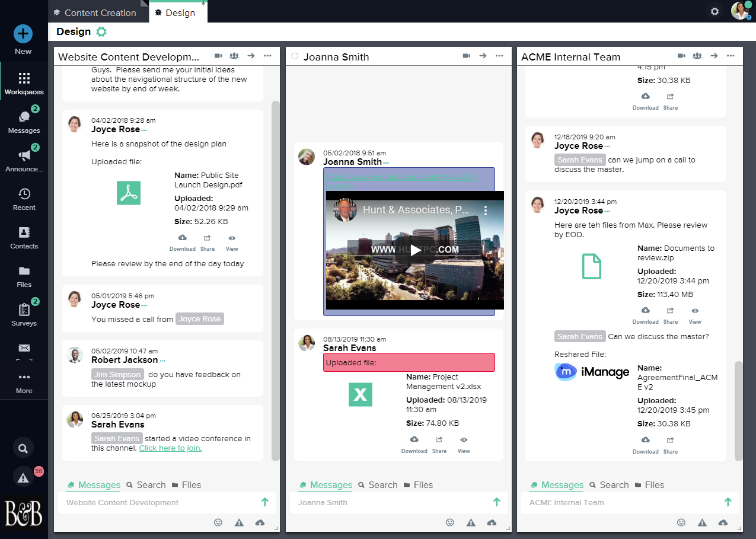Click the 'Click here to join' link
The height and width of the screenshot is (539, 756).
tap(170, 448)
